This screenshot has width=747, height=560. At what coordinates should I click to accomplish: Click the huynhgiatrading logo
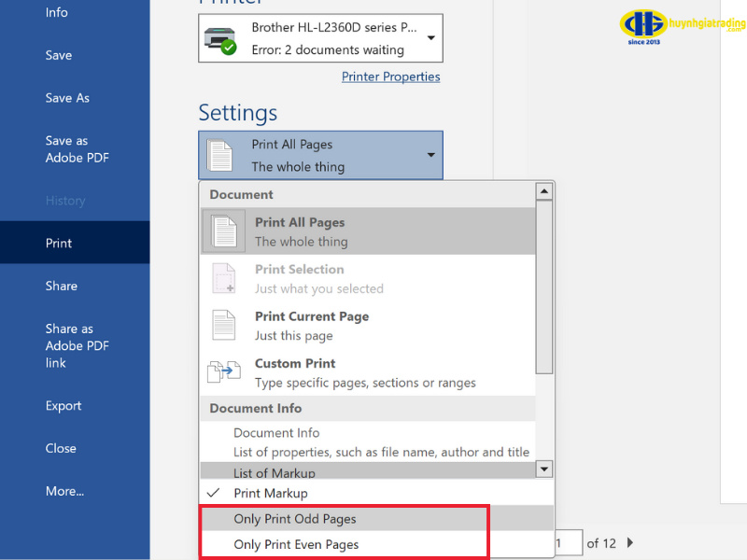point(684,26)
